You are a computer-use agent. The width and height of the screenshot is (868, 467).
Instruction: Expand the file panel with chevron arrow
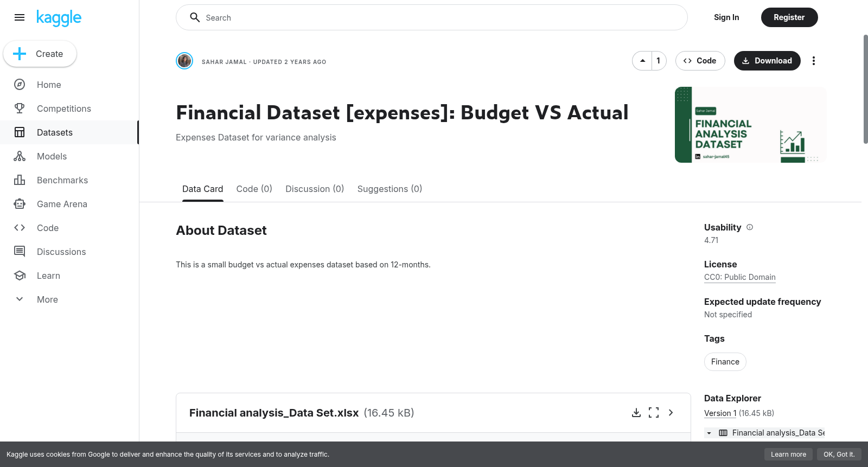671,413
